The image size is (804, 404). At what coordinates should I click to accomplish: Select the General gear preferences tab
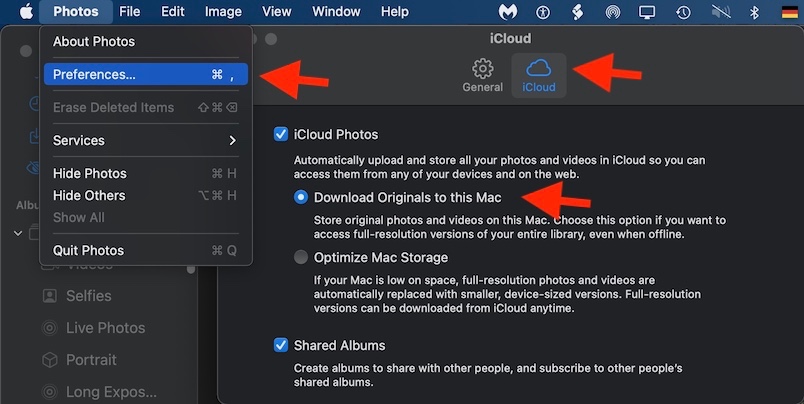pos(483,75)
